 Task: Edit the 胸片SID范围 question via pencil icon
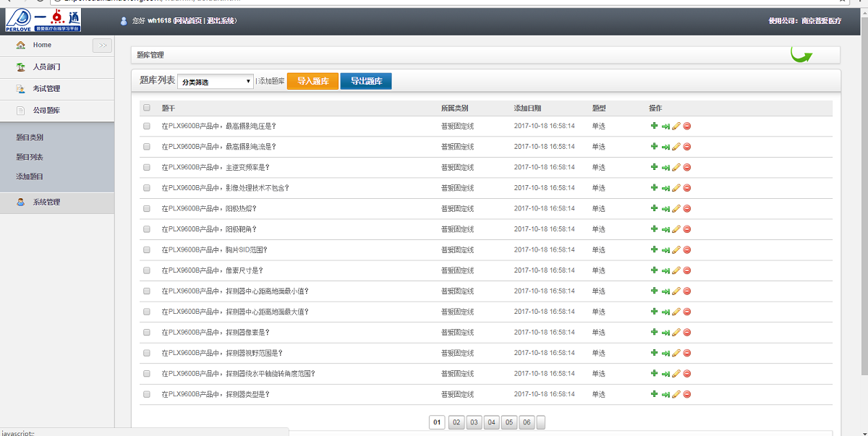point(676,249)
